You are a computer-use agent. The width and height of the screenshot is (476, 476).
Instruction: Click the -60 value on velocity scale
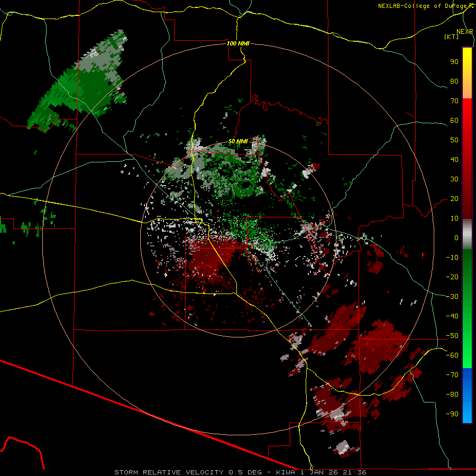pos(452,355)
